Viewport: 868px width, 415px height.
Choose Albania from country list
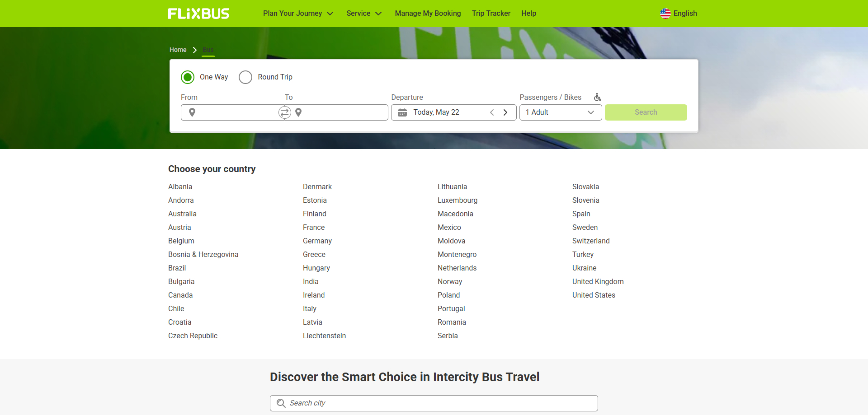(x=180, y=187)
